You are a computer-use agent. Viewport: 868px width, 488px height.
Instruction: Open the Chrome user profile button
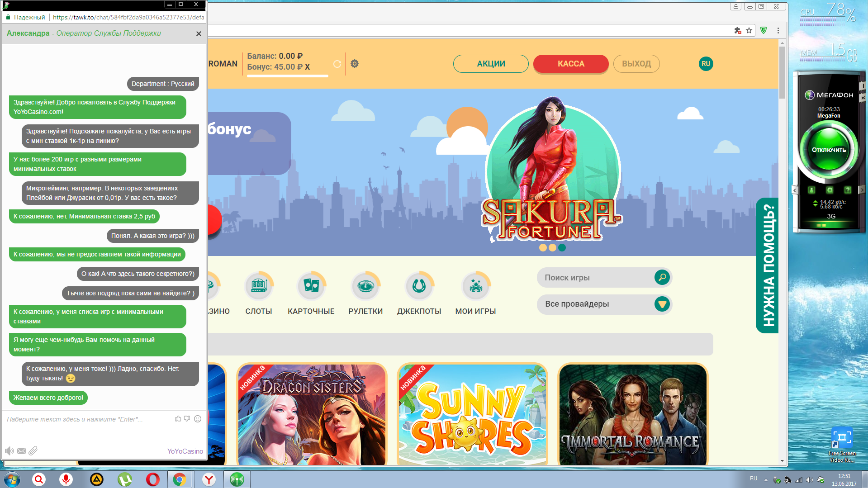pos(736,6)
